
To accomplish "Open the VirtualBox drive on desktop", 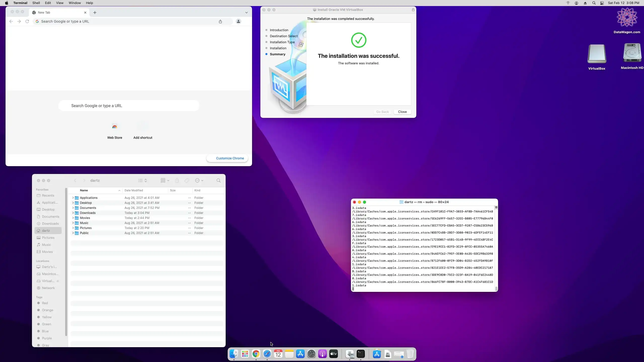I will click(x=597, y=54).
